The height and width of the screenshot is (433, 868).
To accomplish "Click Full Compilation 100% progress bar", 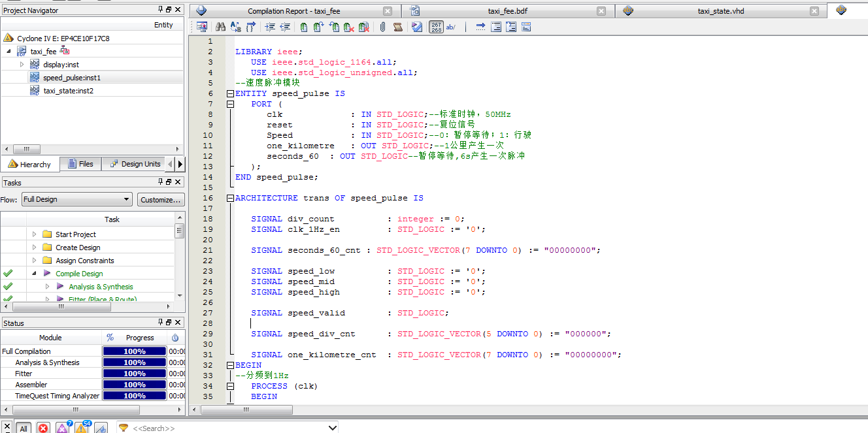I will click(x=134, y=351).
